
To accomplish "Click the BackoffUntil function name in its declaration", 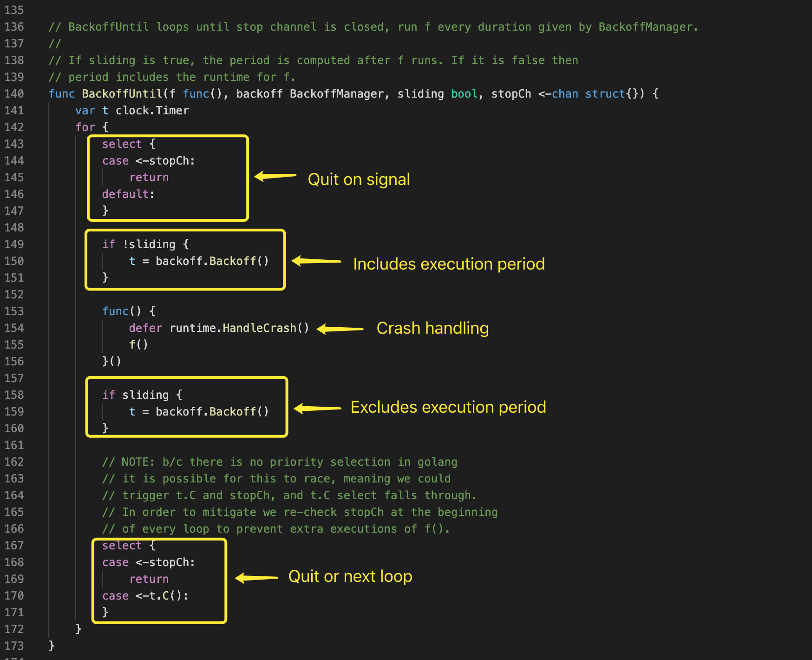I will coord(122,94).
